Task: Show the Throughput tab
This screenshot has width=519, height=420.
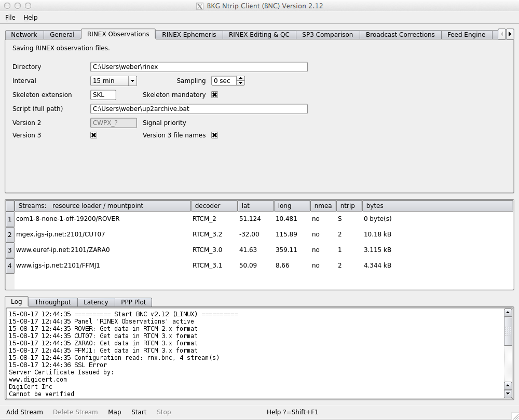Action: click(x=52, y=302)
